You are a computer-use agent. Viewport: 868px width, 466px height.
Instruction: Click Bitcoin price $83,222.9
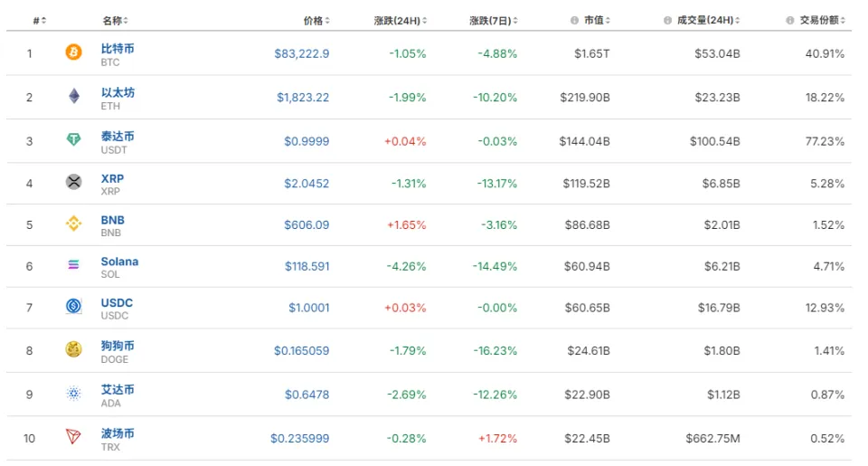[x=302, y=53]
